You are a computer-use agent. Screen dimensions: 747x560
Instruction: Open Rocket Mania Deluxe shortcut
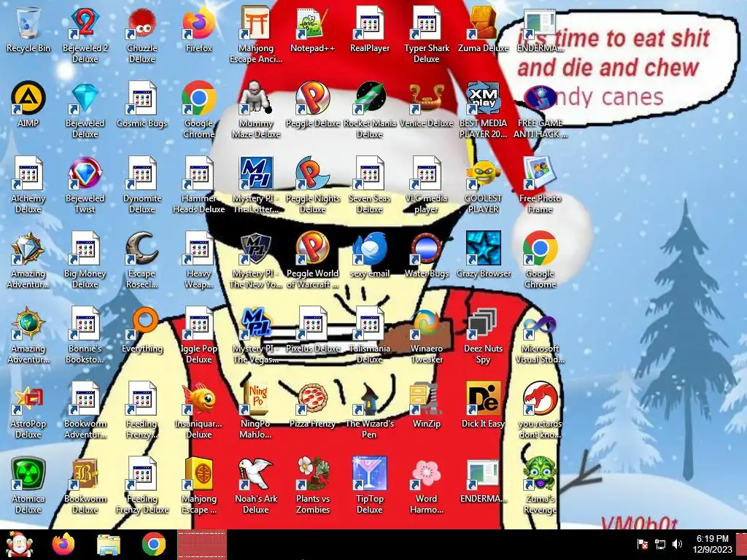point(370,109)
